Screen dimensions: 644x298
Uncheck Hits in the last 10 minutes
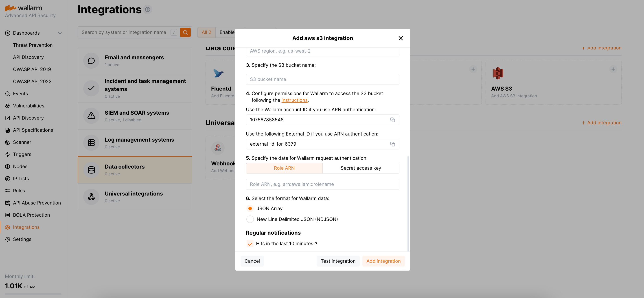pos(250,243)
